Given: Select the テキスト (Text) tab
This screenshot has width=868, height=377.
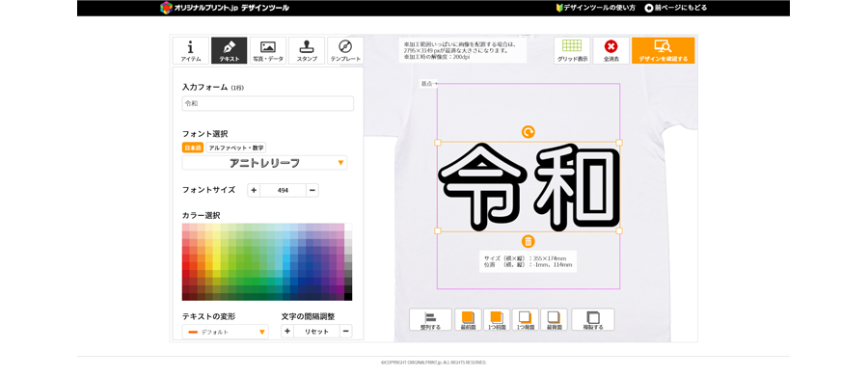Looking at the screenshot, I should pyautogui.click(x=230, y=50).
